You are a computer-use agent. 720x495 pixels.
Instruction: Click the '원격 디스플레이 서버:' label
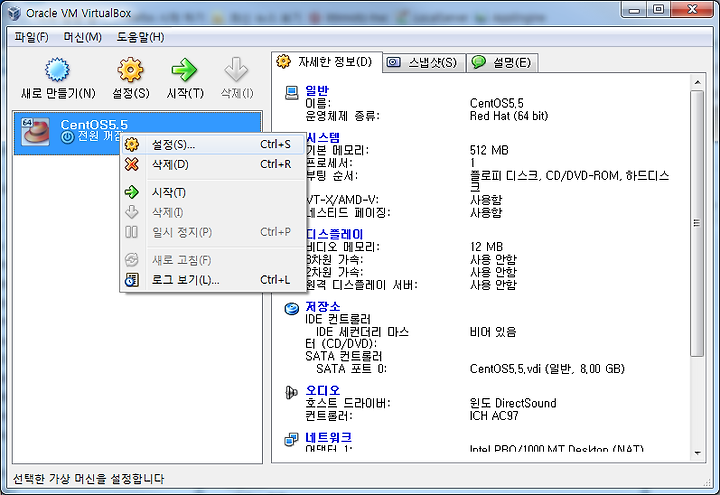pos(361,285)
